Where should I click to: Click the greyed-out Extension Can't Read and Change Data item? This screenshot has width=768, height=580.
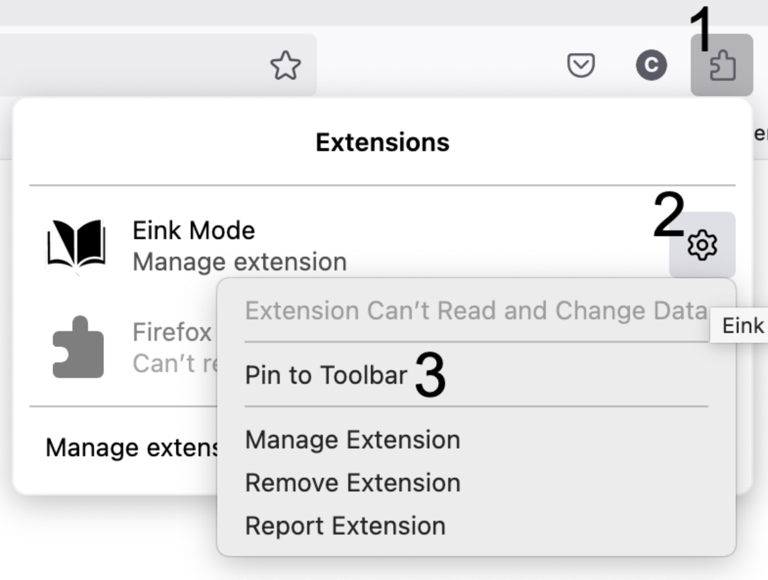[x=475, y=311]
